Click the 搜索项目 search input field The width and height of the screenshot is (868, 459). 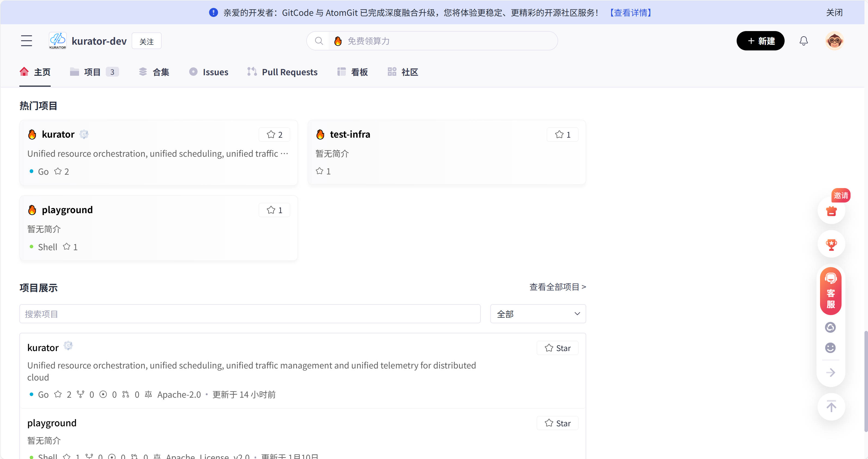click(249, 314)
